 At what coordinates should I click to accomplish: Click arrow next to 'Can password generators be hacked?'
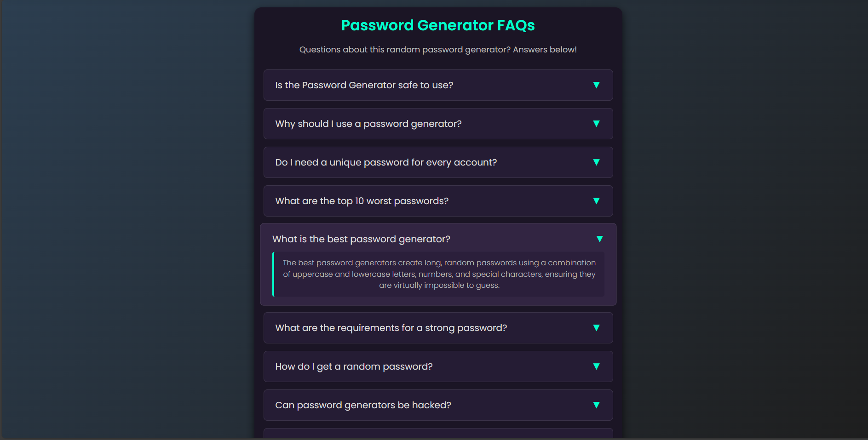(x=596, y=405)
